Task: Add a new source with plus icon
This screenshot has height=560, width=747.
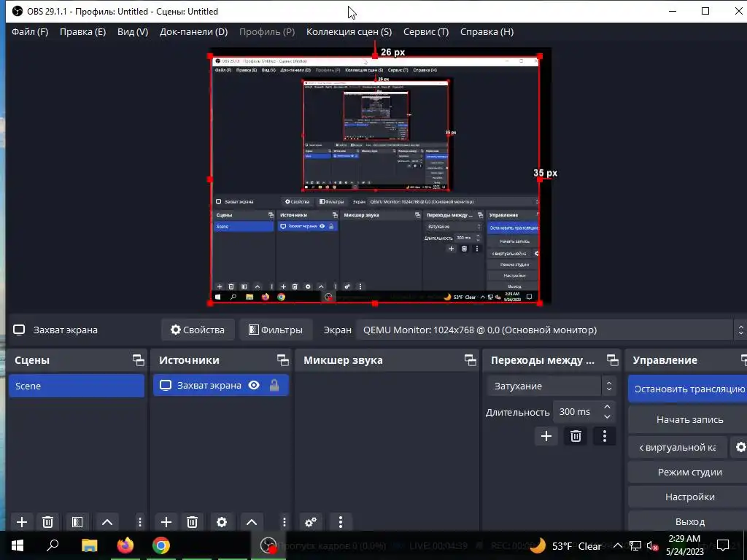Action: point(166,522)
